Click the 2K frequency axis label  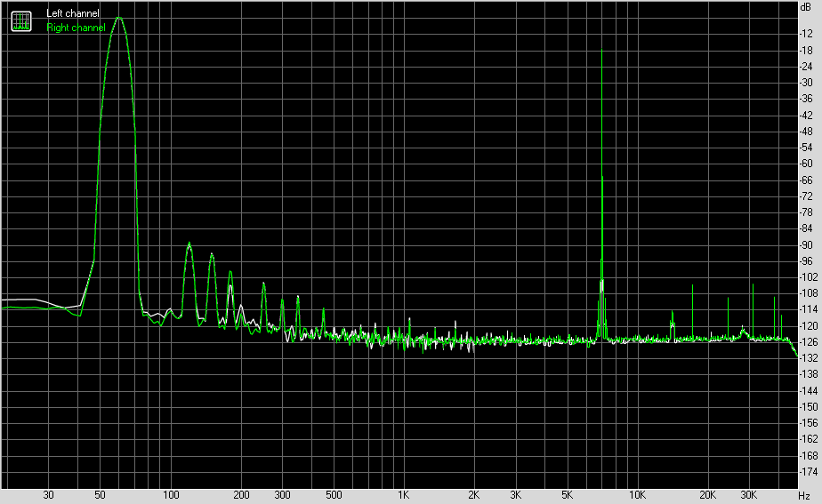(473, 495)
